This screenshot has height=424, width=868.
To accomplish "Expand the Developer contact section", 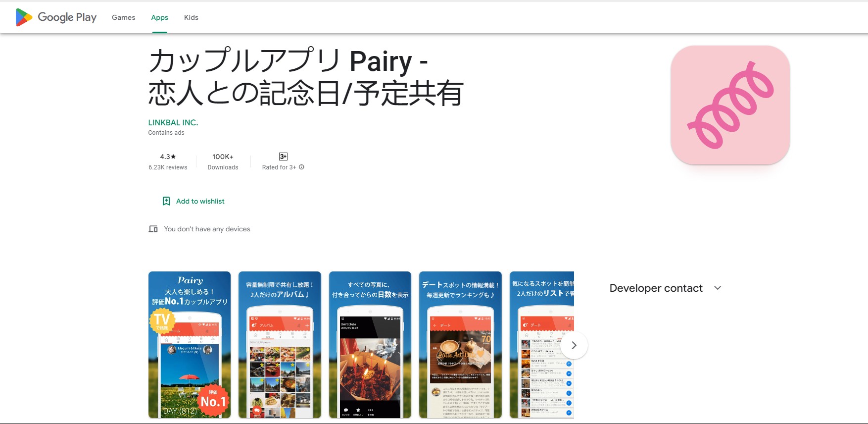I will click(717, 288).
